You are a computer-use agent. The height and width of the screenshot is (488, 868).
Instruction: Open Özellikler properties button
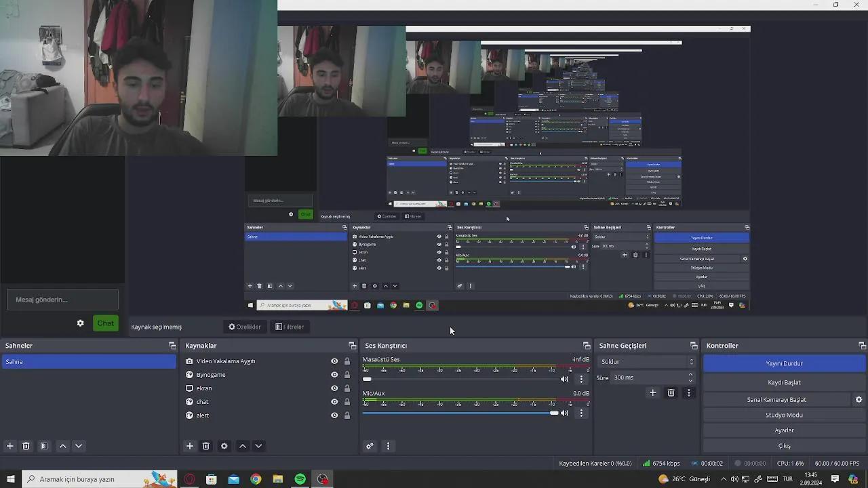[245, 327]
